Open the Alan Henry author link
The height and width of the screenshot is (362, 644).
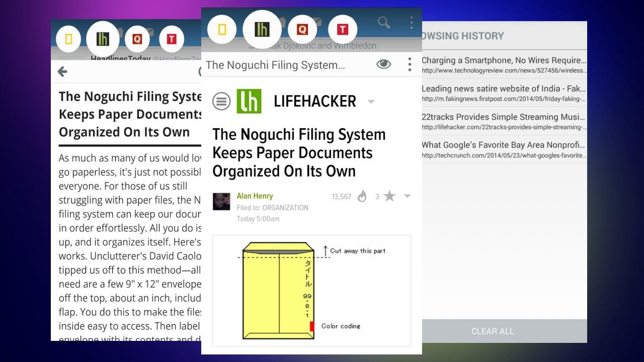[x=255, y=196]
